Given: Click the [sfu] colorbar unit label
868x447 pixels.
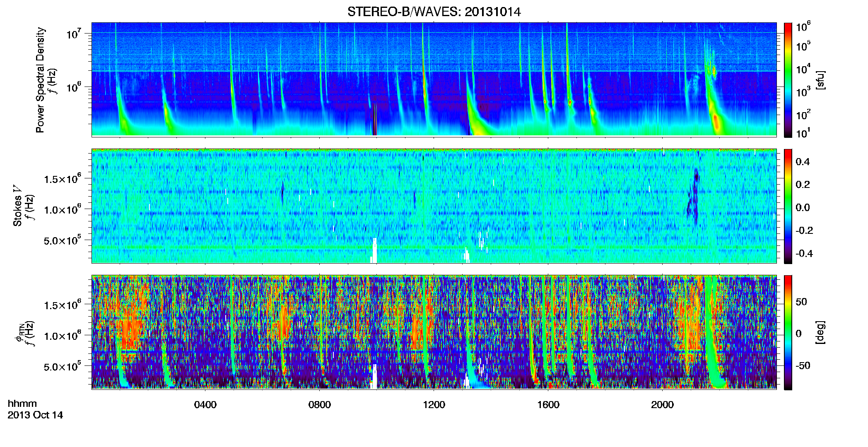Looking at the screenshot, I should 821,80.
